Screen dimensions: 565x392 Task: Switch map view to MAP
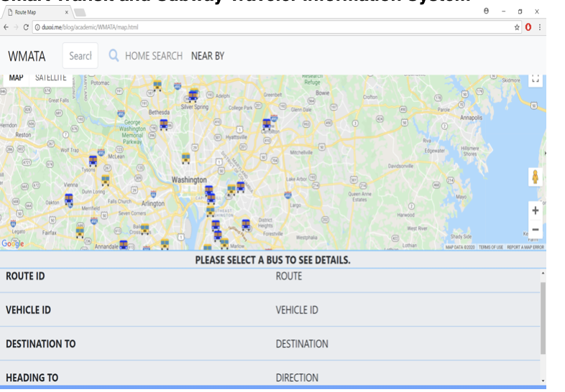tap(17, 78)
